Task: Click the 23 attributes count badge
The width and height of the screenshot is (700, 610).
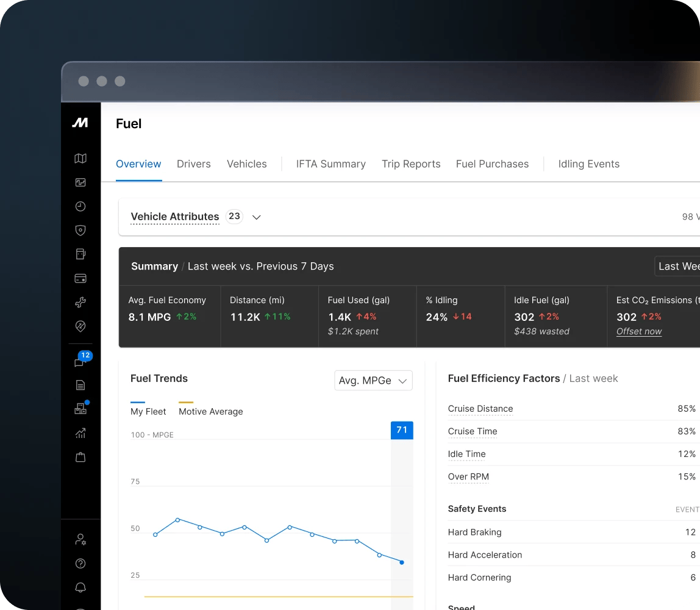Action: coord(234,216)
